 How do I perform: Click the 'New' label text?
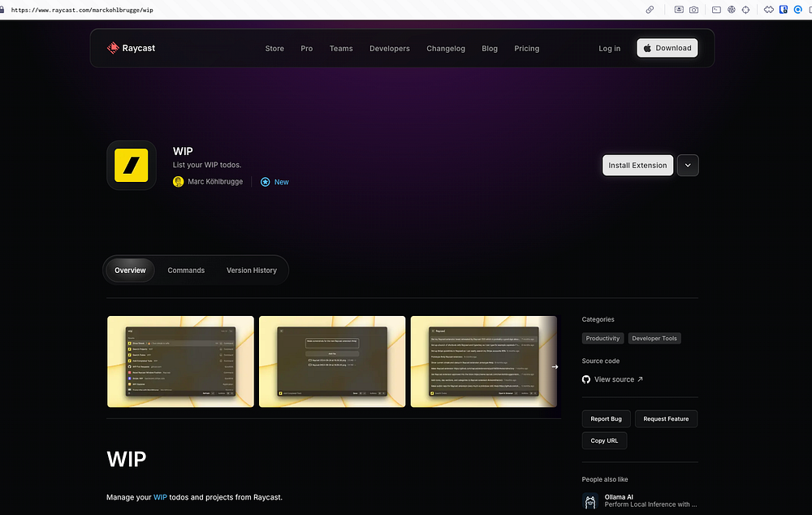click(281, 182)
